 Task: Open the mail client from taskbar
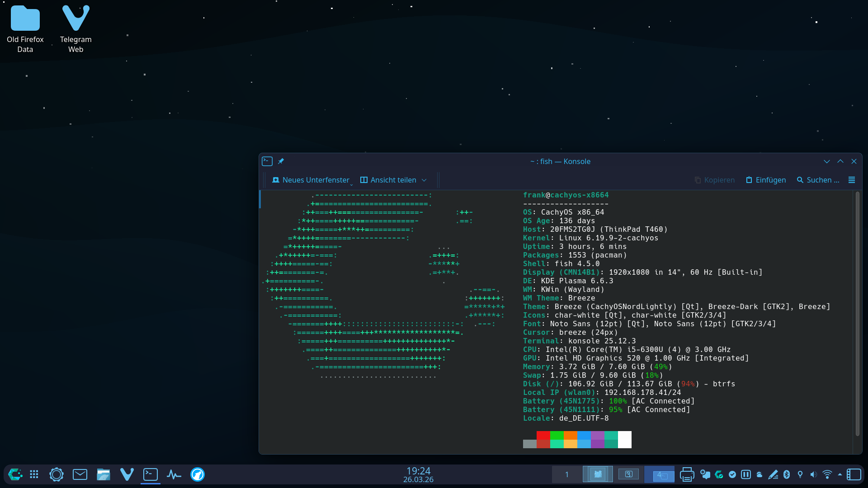(80, 474)
